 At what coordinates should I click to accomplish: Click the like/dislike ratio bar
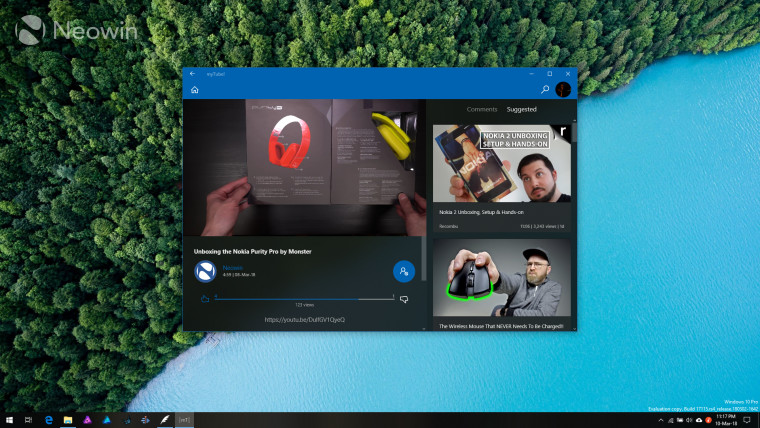click(x=304, y=299)
